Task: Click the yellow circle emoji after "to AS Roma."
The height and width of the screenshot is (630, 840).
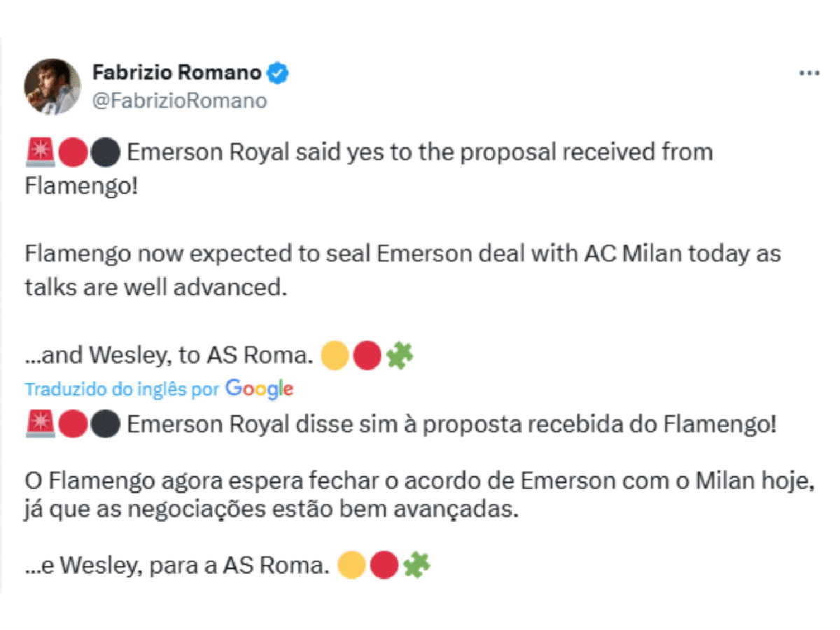Action: [334, 356]
